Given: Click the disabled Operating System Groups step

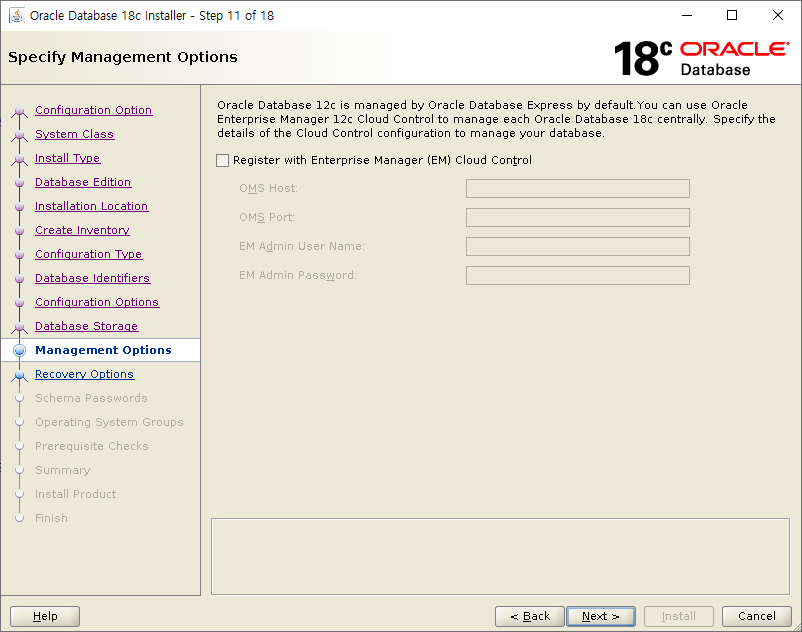Looking at the screenshot, I should pyautogui.click(x=109, y=422).
